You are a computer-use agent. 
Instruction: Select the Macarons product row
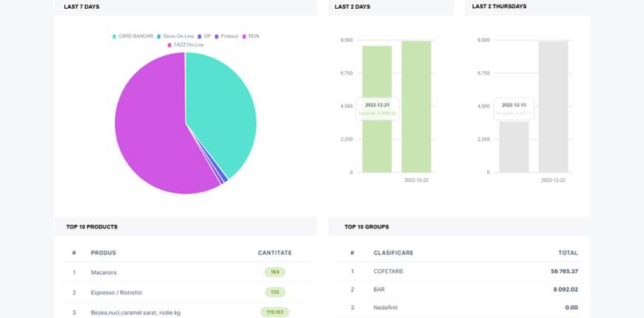pos(104,272)
